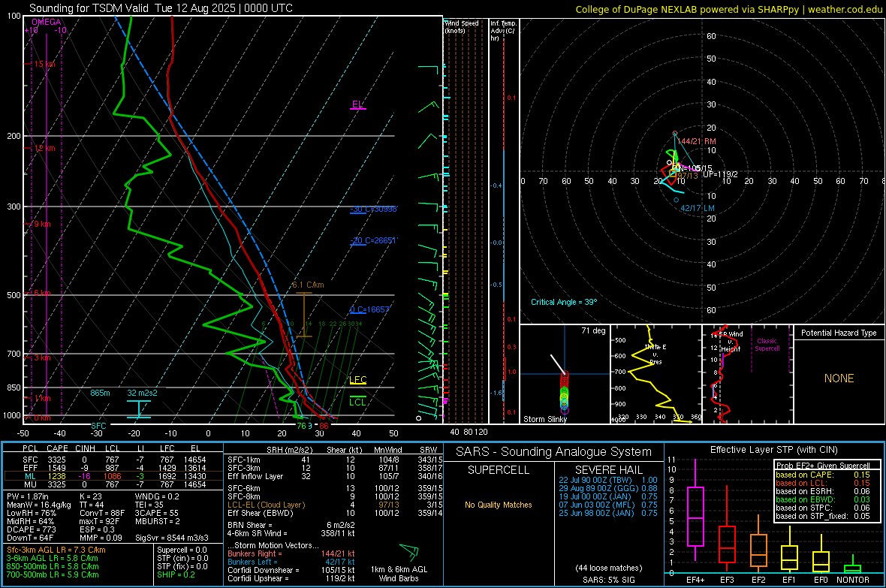Click the 'based on CAPE: 0.15' line
This screenshot has width=886, height=588.
(823, 475)
